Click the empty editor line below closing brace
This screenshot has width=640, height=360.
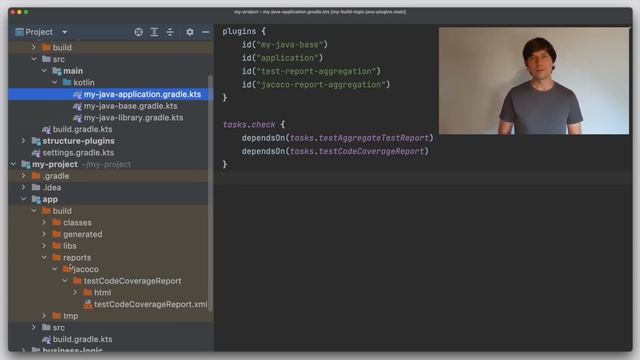[423, 178]
